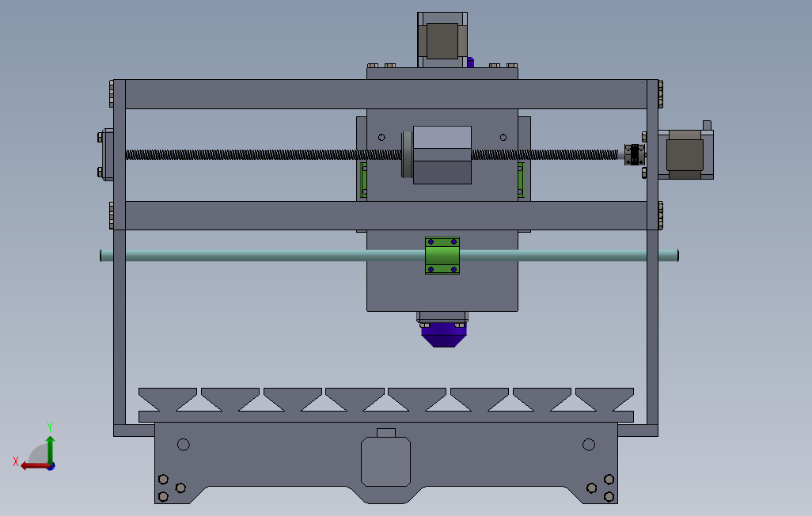Select the stepper motor on the right side
812x516 pixels.
(x=685, y=154)
